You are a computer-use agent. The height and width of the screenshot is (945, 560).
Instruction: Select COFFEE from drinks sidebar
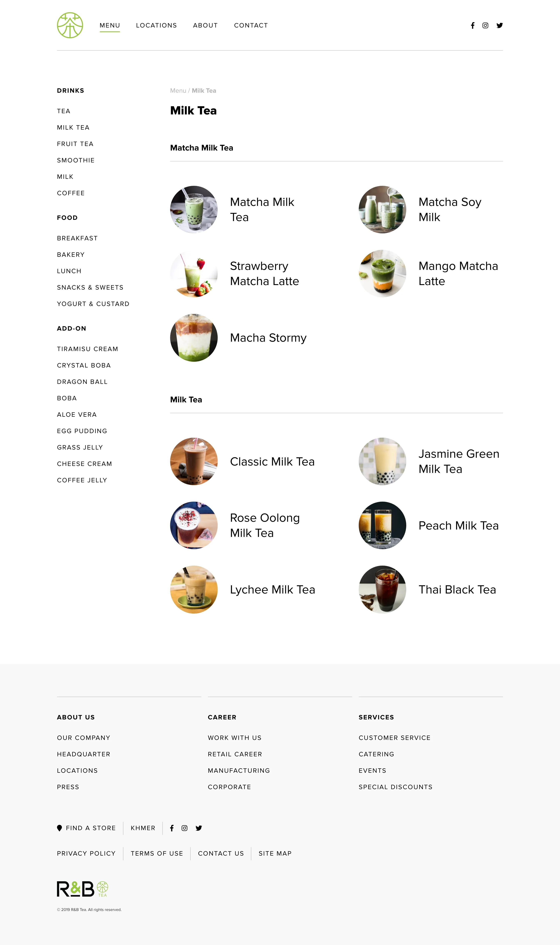pyautogui.click(x=71, y=193)
